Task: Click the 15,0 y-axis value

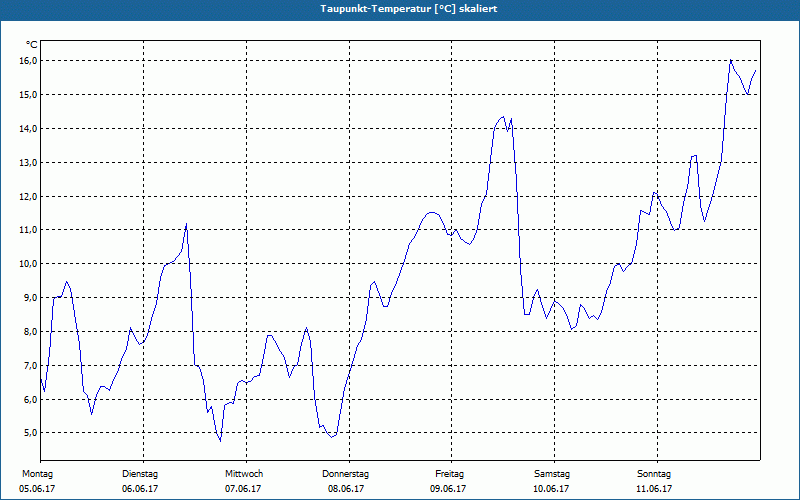Action: [28, 95]
